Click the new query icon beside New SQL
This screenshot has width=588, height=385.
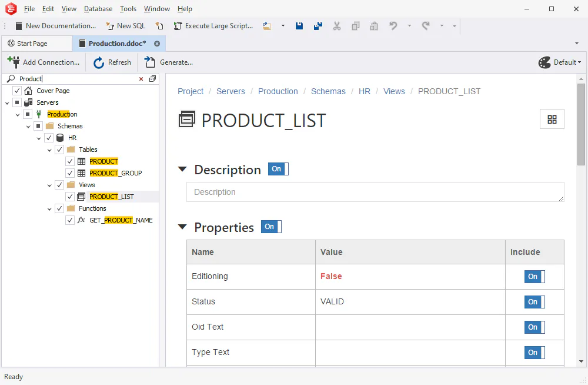pyautogui.click(x=159, y=26)
